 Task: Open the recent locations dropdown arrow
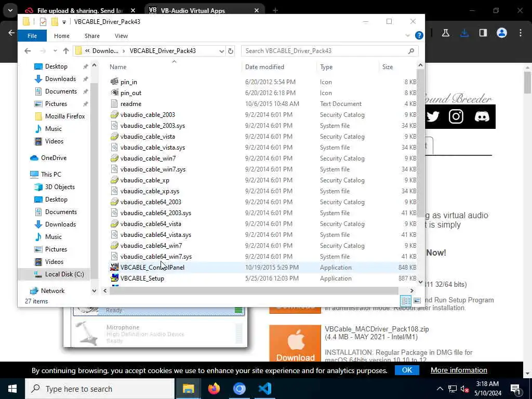click(55, 51)
